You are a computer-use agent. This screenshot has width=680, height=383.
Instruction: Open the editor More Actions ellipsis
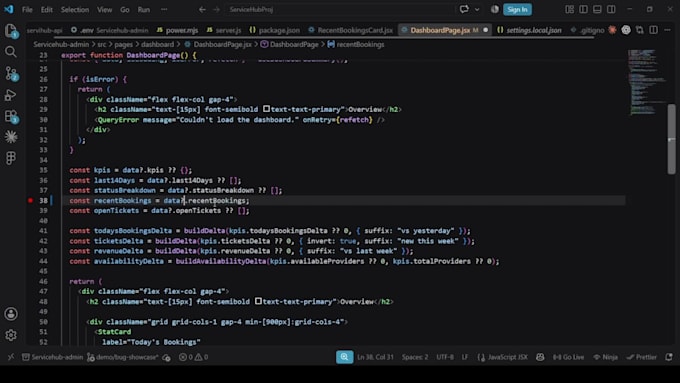pos(667,30)
